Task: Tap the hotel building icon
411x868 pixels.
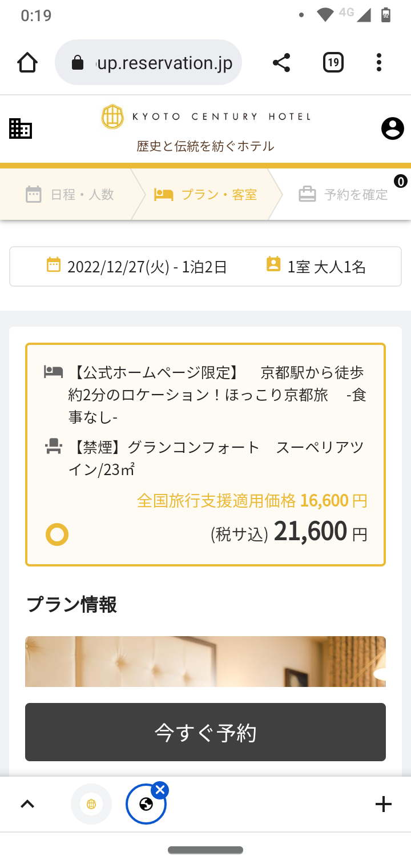Action: (x=21, y=128)
